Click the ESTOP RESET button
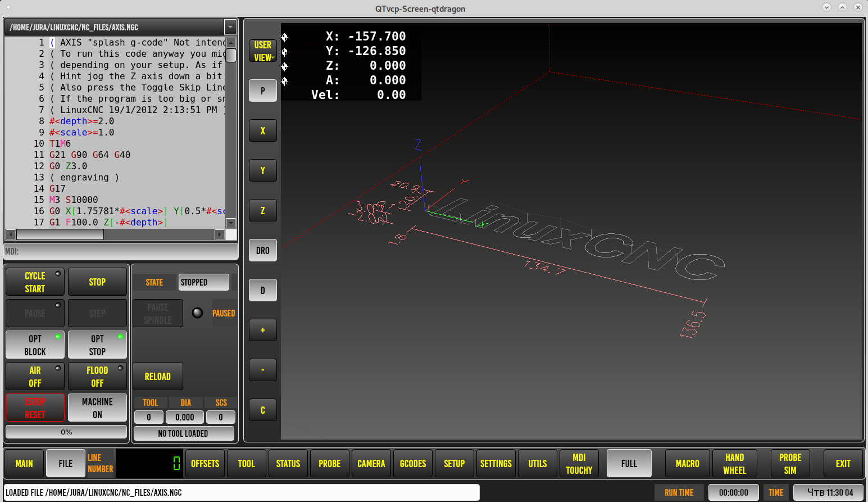Screen dimensions: 868x502 tap(35, 408)
